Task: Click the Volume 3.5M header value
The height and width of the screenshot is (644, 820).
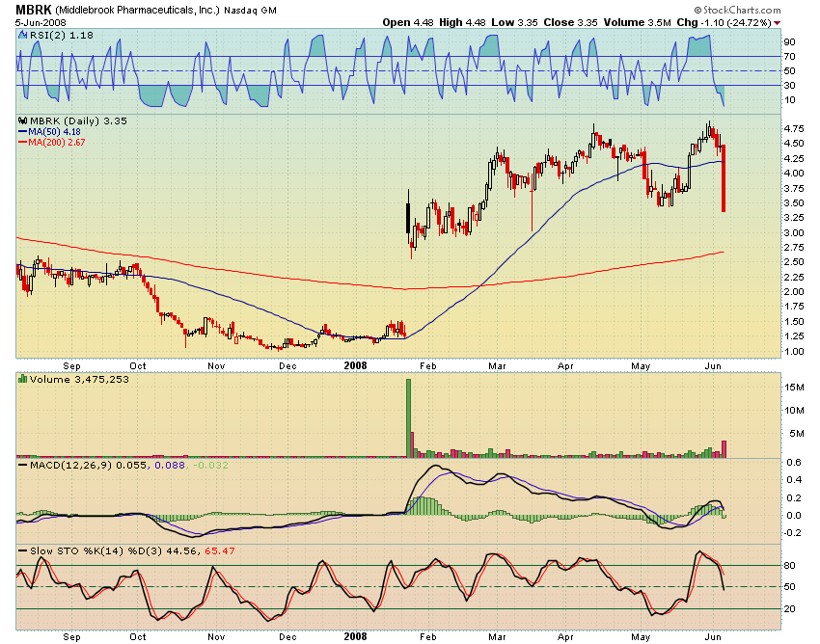Action: [x=637, y=22]
